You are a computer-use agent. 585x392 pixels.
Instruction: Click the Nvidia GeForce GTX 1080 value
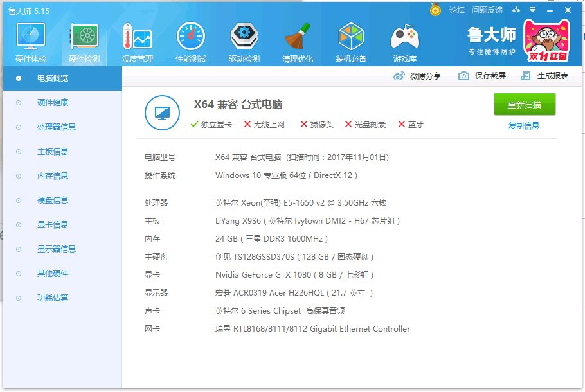click(x=294, y=275)
